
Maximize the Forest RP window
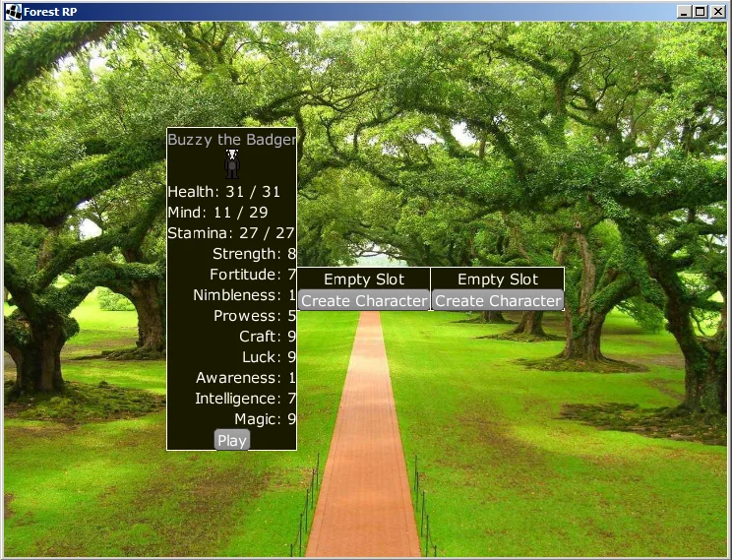click(701, 12)
